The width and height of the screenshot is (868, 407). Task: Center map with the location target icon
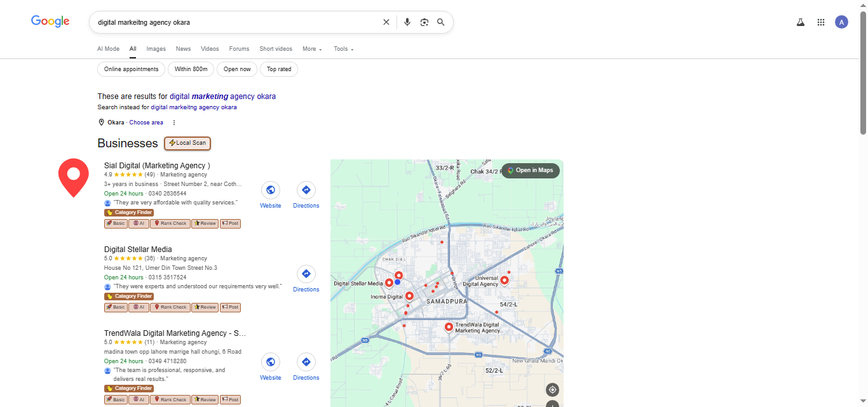(x=552, y=390)
